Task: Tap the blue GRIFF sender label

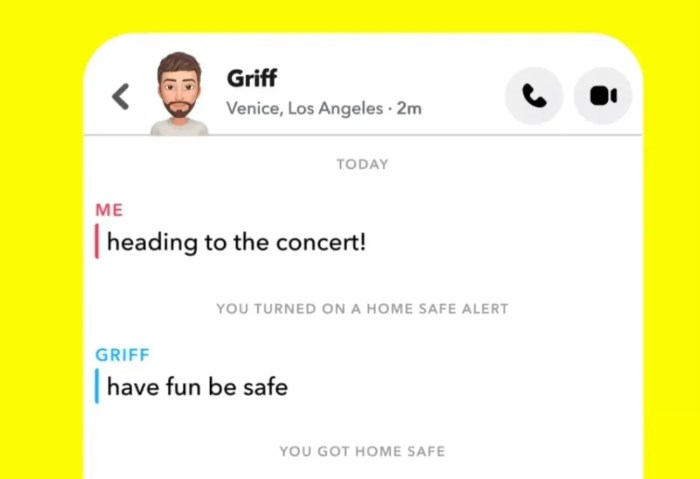Action: [122, 355]
